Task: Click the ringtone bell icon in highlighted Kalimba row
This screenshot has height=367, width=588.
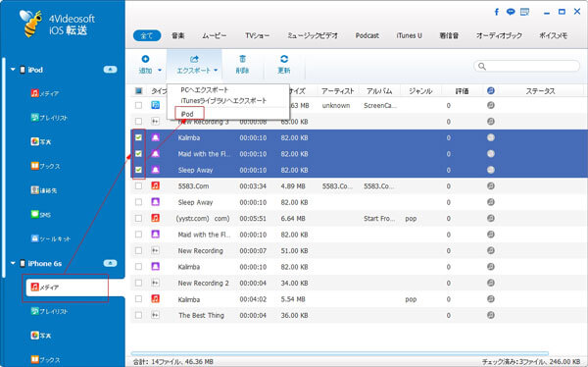Action: pyautogui.click(x=155, y=137)
